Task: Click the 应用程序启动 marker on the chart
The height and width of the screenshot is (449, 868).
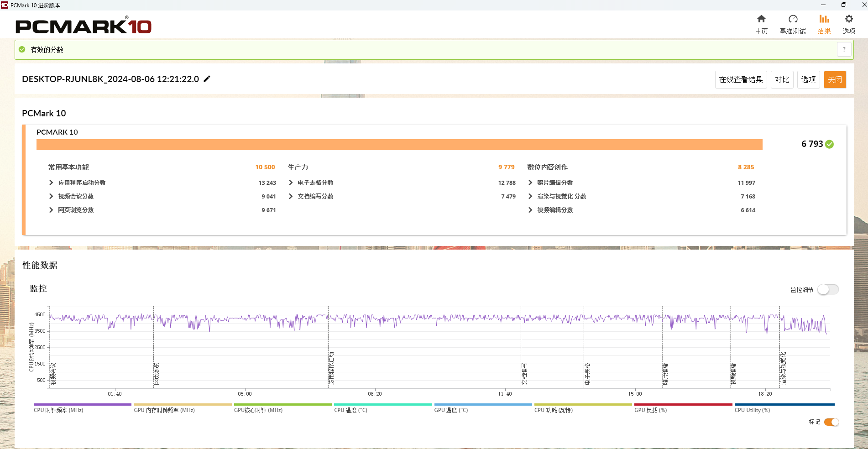Action: [332, 368]
